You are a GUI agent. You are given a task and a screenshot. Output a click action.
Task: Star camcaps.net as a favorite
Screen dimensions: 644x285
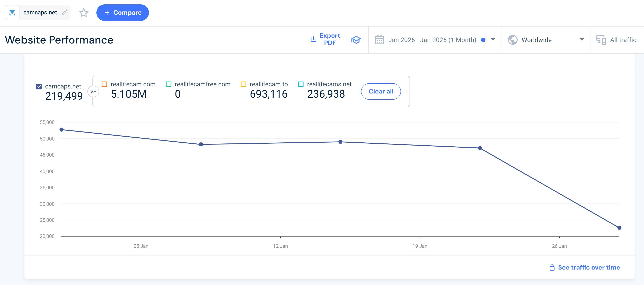click(x=84, y=13)
